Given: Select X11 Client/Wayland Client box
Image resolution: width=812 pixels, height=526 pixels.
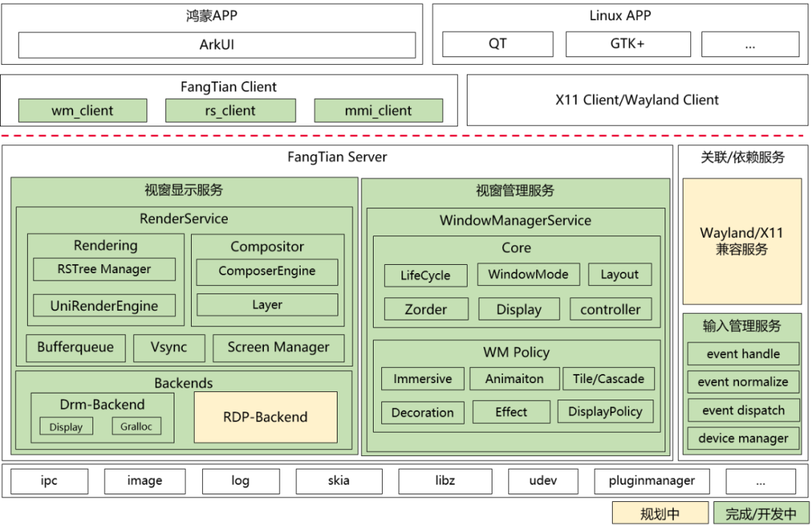Looking at the screenshot, I should (x=638, y=100).
